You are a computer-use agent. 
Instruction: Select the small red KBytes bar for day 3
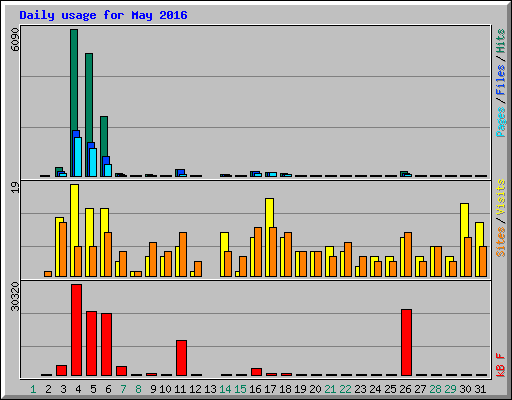coord(61,371)
